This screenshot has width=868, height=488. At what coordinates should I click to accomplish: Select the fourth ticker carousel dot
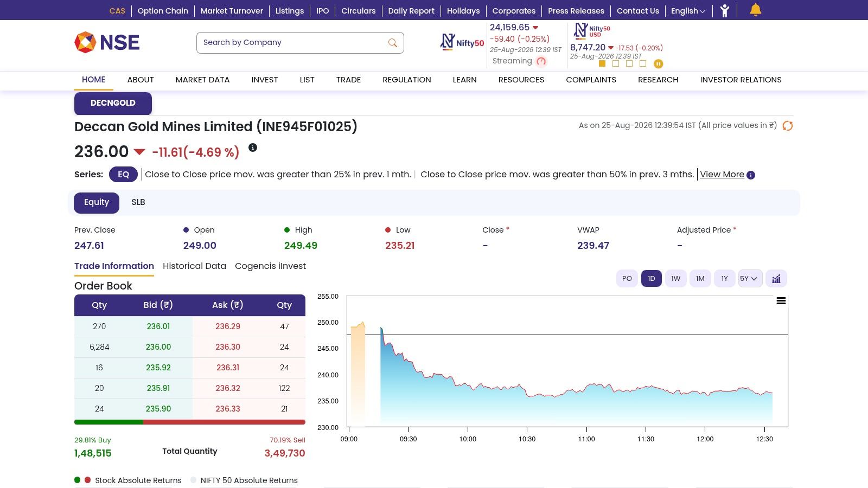(643, 63)
